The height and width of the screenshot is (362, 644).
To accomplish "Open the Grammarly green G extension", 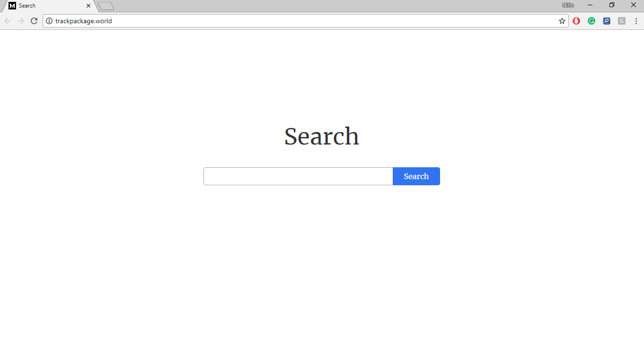I will (591, 21).
